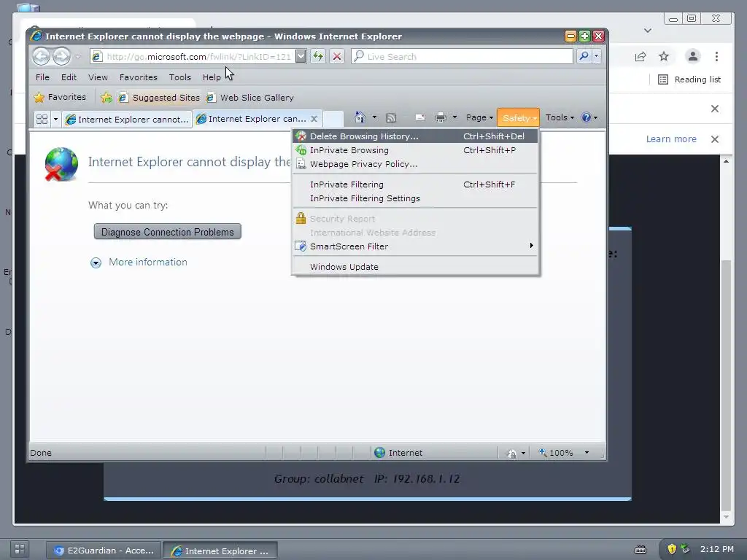747x560 pixels.
Task: Open the zoom level dropdown arrow
Action: click(x=587, y=452)
